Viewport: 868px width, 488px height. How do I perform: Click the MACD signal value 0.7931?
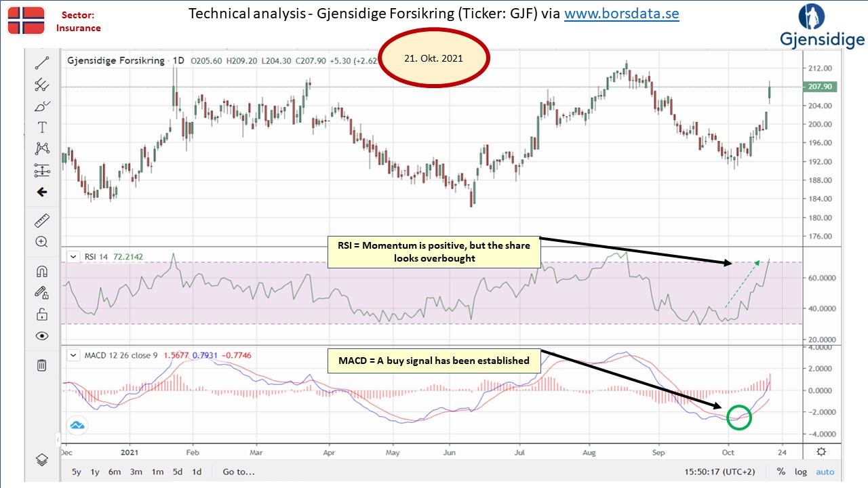point(205,355)
